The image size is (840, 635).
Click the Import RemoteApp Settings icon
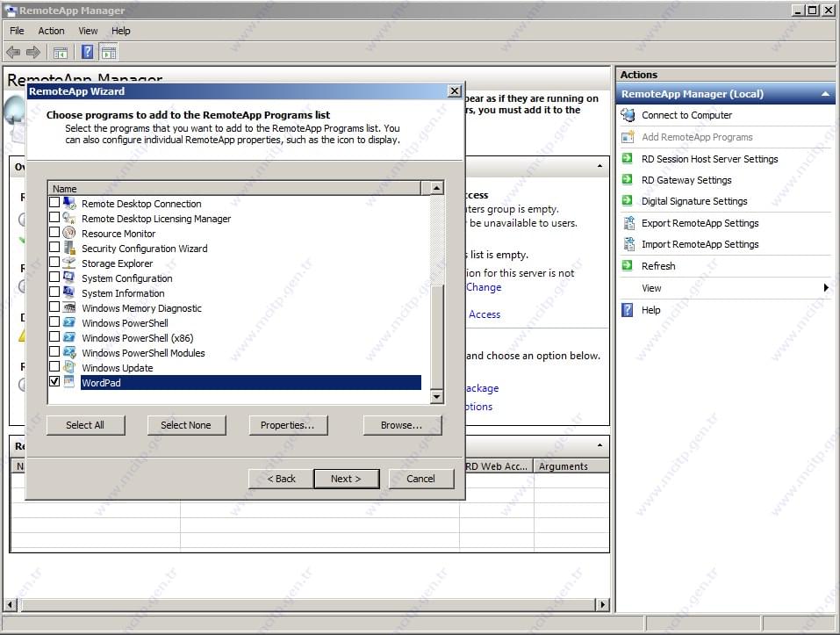pyautogui.click(x=629, y=244)
